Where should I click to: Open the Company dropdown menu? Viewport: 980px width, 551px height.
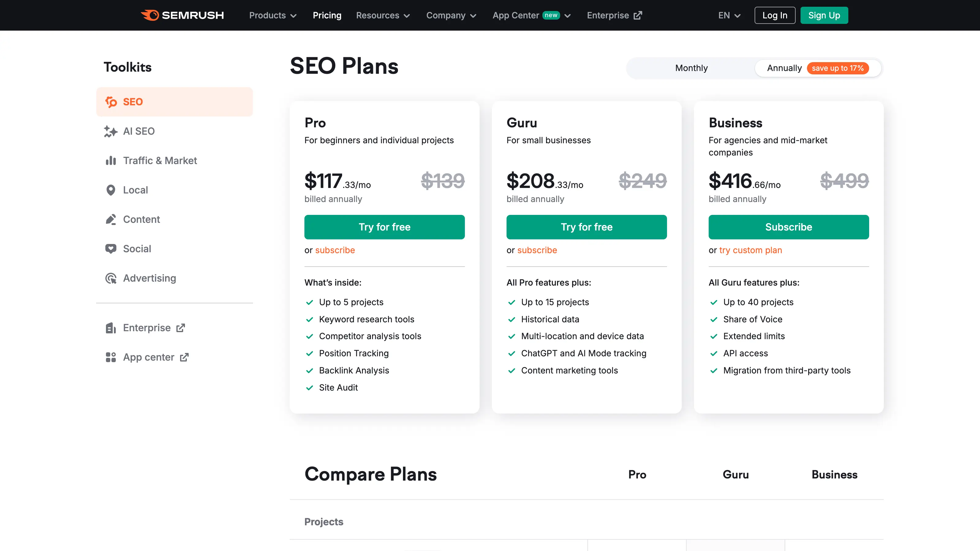pyautogui.click(x=451, y=15)
